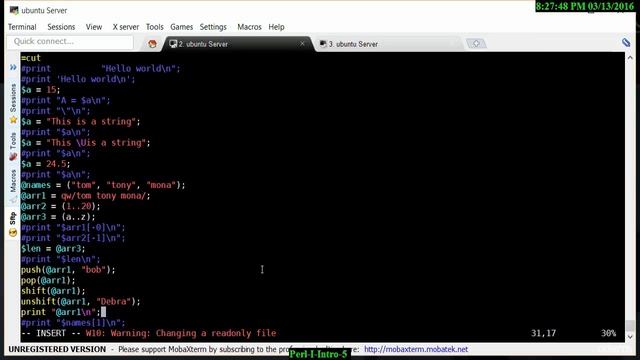This screenshot has width=640, height=360.
Task: Open the Terminal menu
Action: pos(22,27)
